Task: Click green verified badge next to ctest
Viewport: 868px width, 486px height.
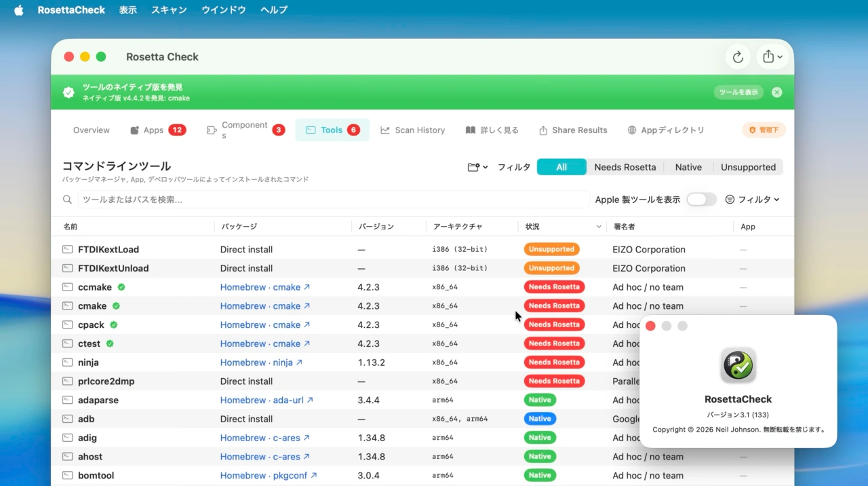Action: tap(110, 343)
